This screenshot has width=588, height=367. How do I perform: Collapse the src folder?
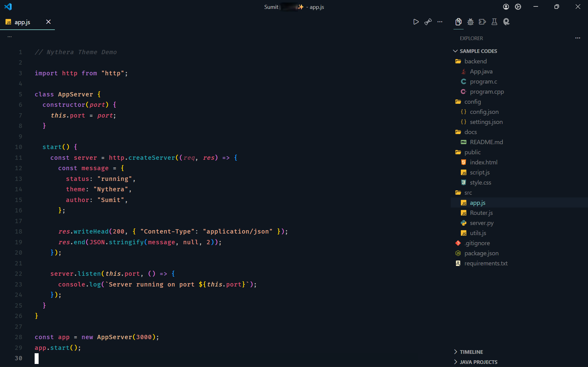point(519,193)
